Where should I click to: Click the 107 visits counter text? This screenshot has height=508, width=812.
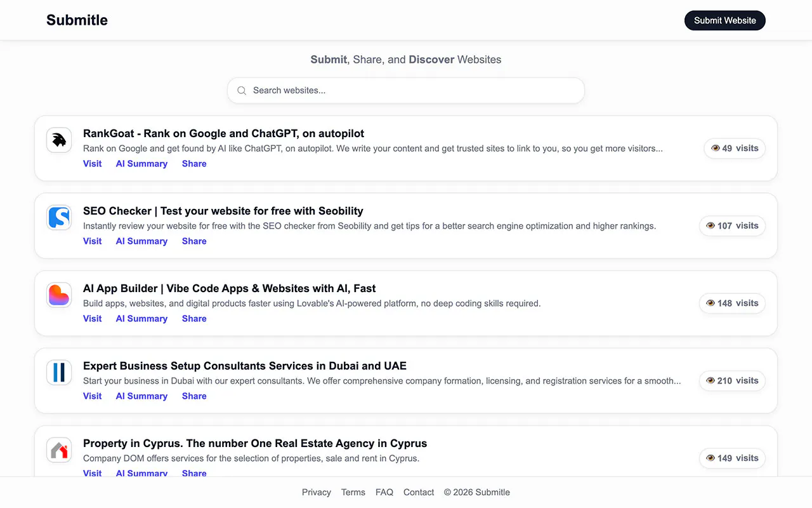[738, 225]
